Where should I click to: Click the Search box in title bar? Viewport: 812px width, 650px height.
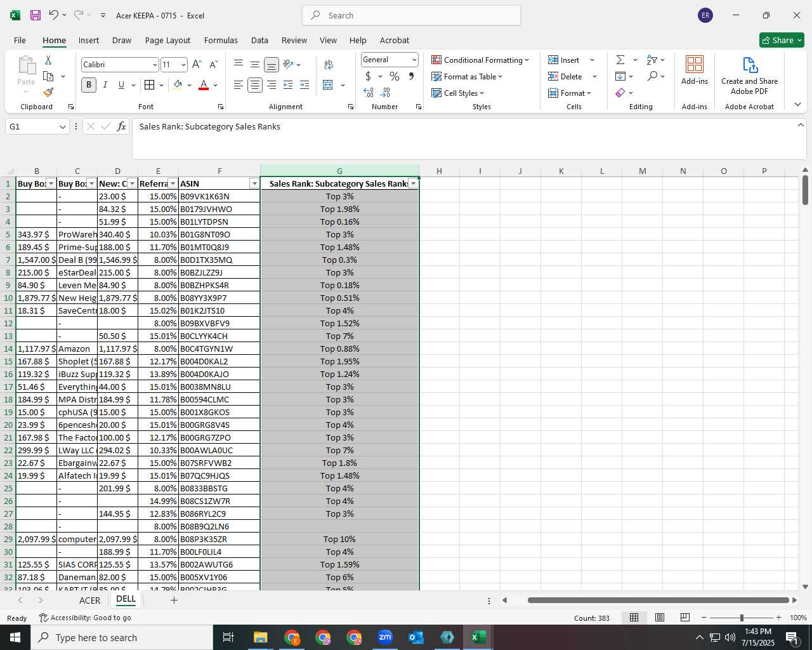(x=411, y=15)
